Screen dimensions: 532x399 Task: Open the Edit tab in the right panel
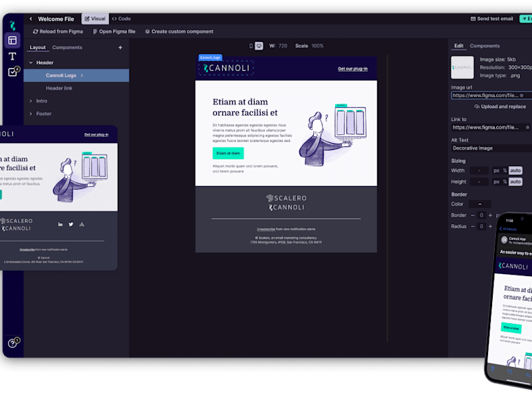pos(459,46)
